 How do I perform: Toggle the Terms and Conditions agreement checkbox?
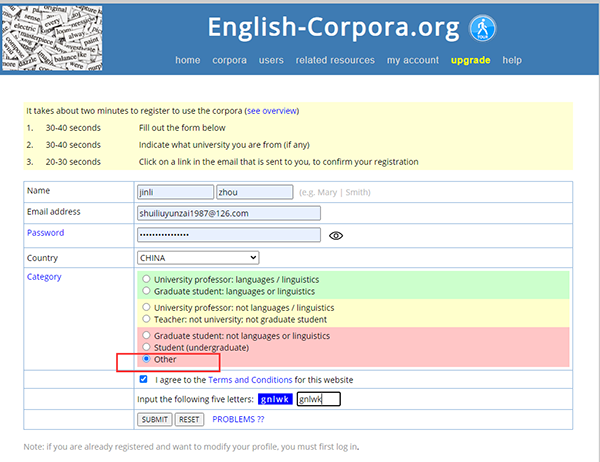(x=144, y=380)
